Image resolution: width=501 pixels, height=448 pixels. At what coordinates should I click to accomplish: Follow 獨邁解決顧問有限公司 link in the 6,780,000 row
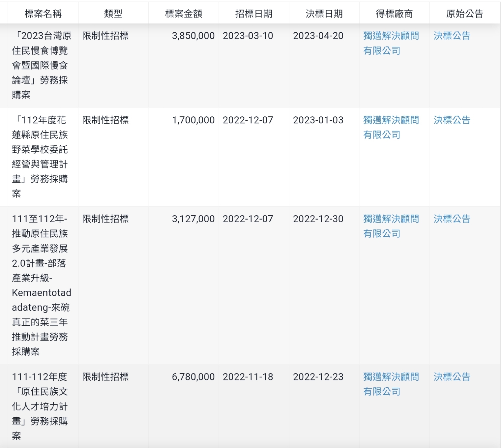point(391,384)
